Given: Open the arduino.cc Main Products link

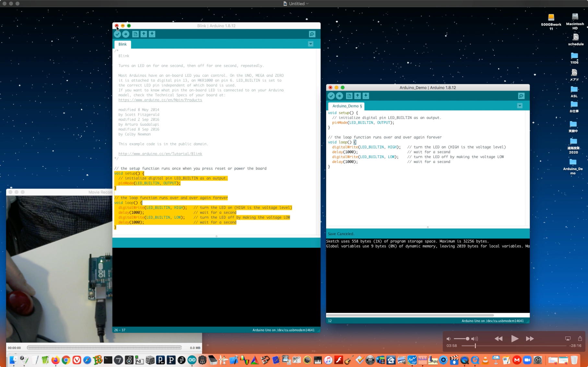Looking at the screenshot, I should [160, 100].
